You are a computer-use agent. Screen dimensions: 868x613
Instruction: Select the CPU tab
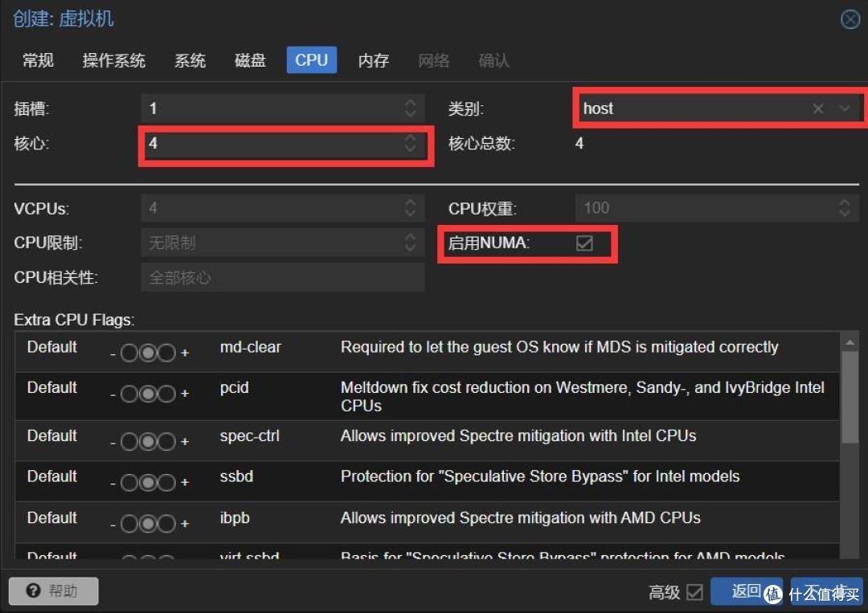pyautogui.click(x=311, y=59)
